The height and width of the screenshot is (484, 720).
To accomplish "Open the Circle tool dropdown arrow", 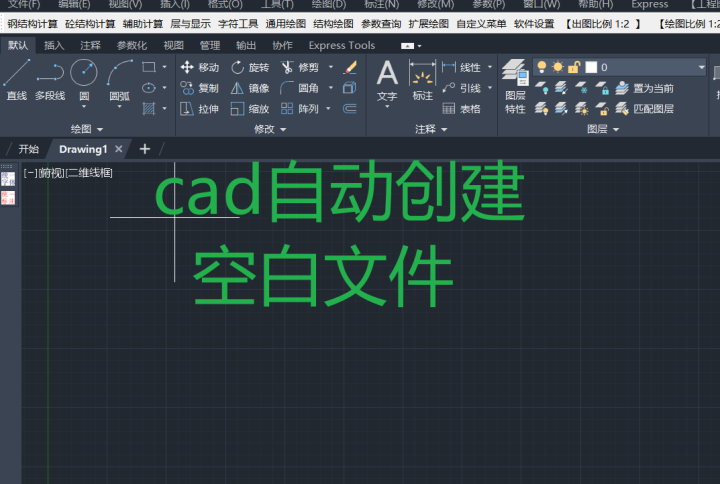I will pos(84,107).
